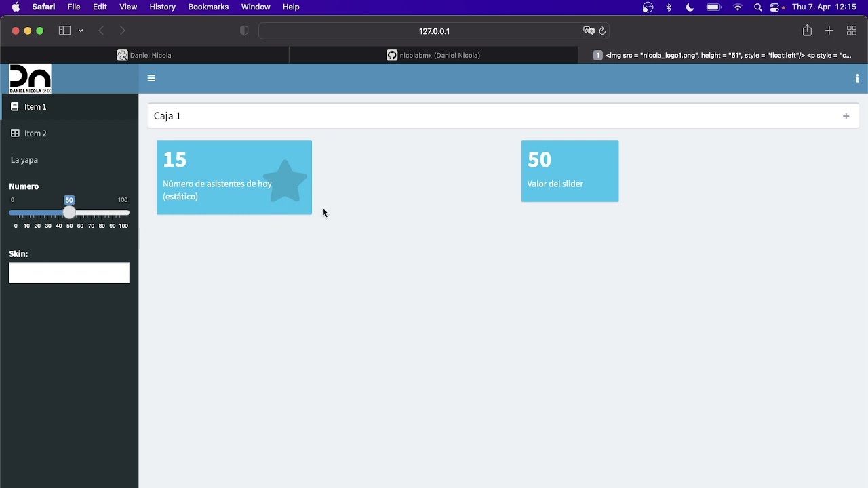The height and width of the screenshot is (488, 868).
Task: Open the Skin select box
Action: click(x=69, y=273)
